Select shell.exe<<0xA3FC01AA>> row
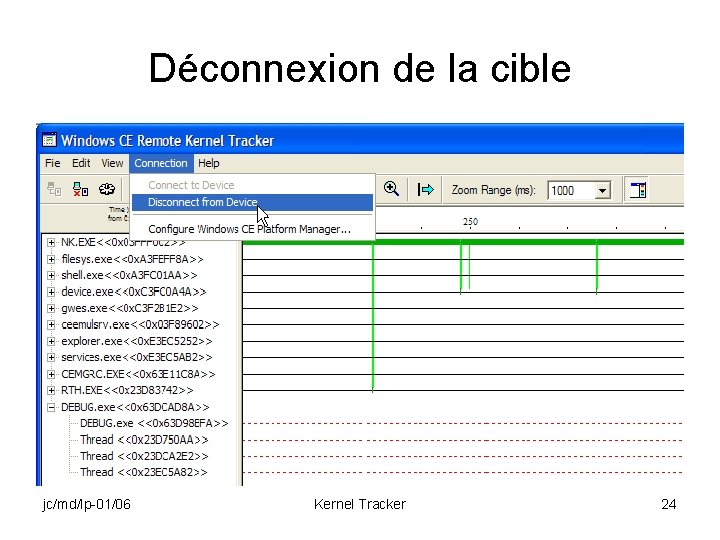The image size is (720, 540). coord(129,275)
